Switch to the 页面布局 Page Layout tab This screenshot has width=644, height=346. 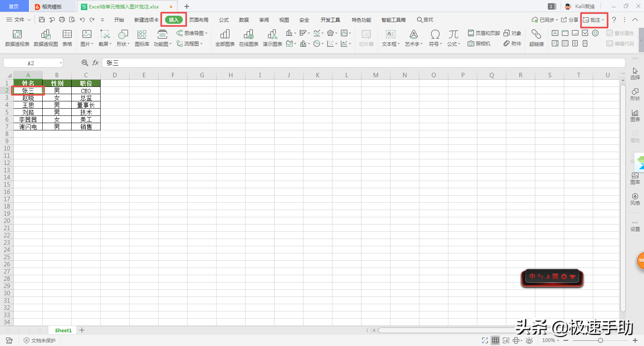point(199,20)
